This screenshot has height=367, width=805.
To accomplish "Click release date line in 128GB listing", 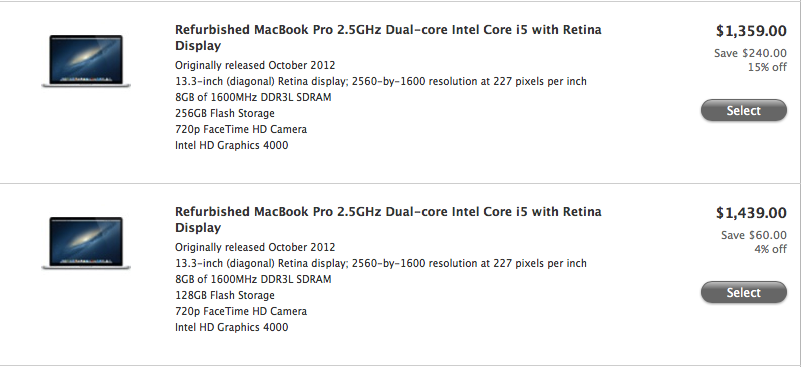I will point(255,247).
